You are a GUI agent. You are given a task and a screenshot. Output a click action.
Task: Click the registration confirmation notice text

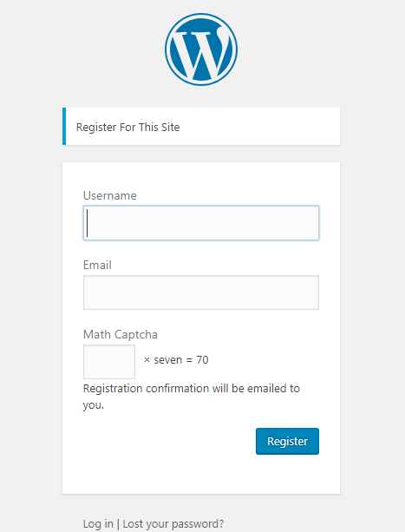[x=192, y=397]
